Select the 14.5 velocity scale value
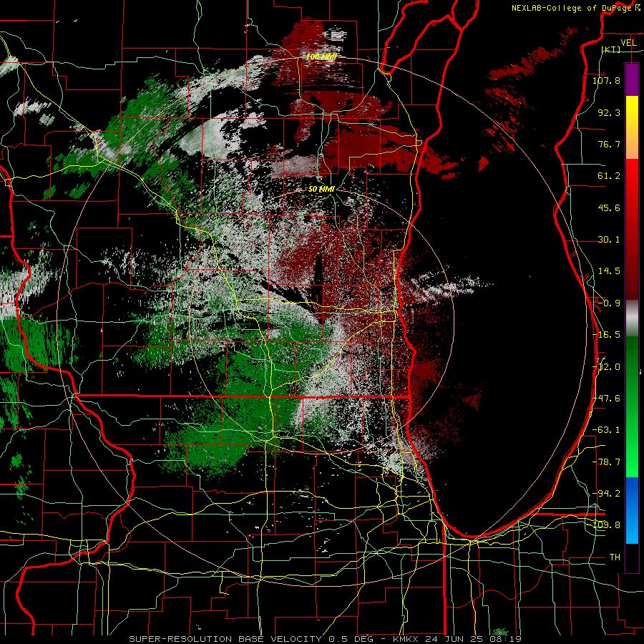644x644 pixels. click(x=609, y=271)
